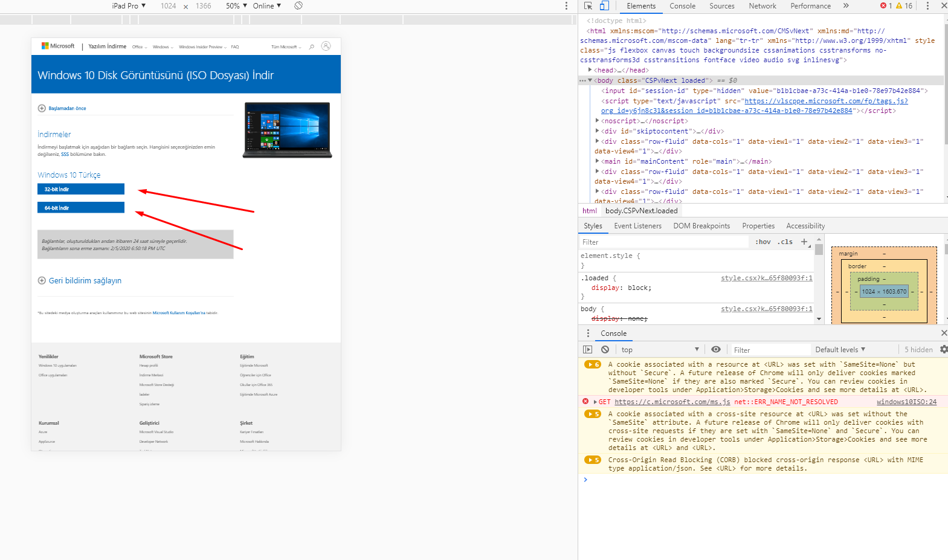Click the 64-bit İndir button

coord(81,208)
